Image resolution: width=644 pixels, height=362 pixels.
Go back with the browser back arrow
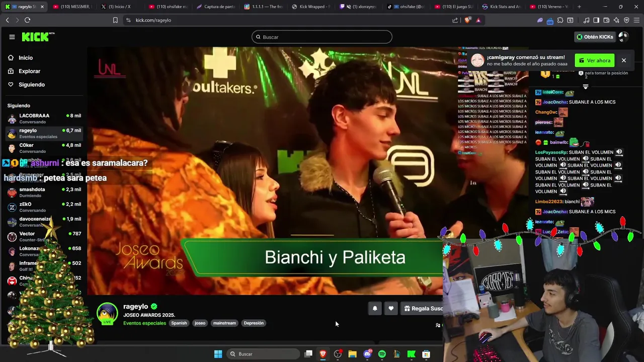coord(8,20)
